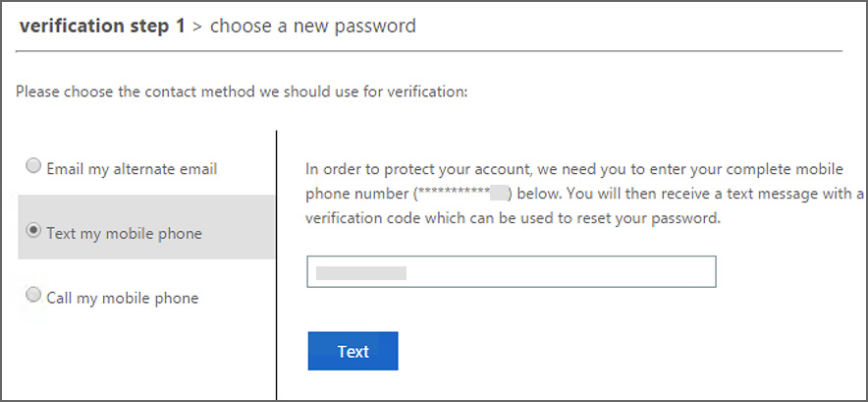Click the 'Email my alternate email' label text

pos(132,168)
